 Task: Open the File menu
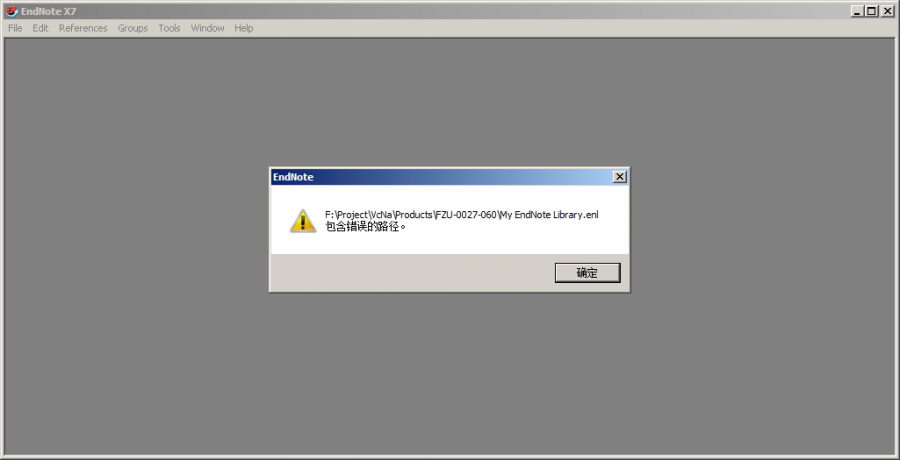15,28
